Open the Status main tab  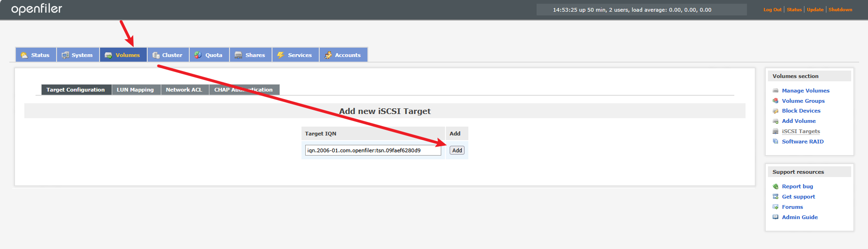(x=36, y=55)
